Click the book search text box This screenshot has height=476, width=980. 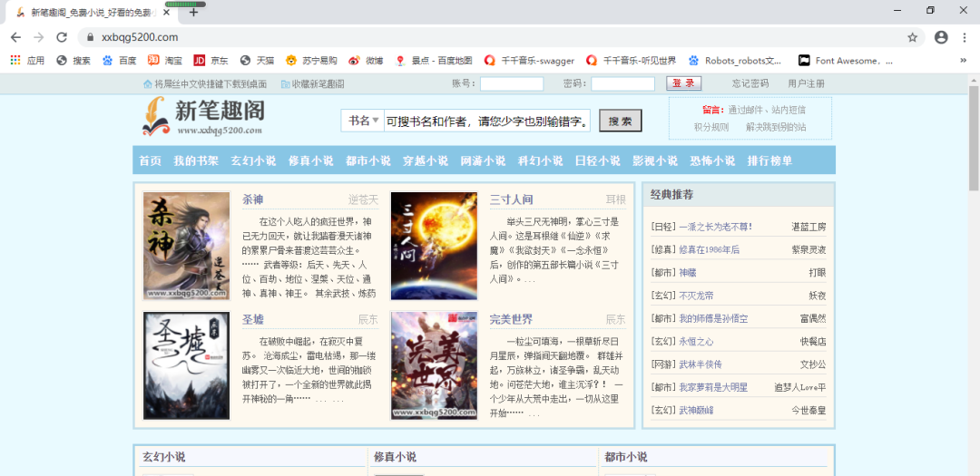[x=487, y=121]
